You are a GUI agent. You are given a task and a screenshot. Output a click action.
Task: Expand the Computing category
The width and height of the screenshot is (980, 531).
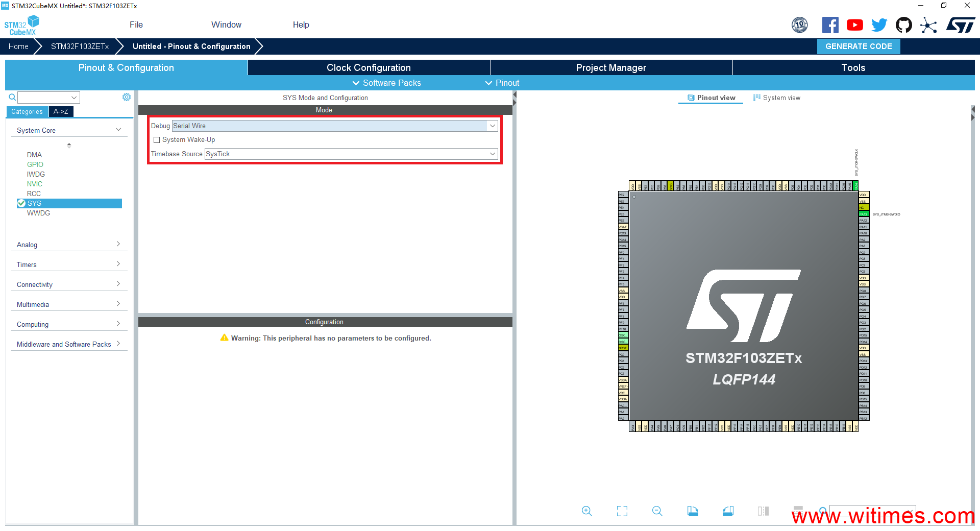click(69, 324)
